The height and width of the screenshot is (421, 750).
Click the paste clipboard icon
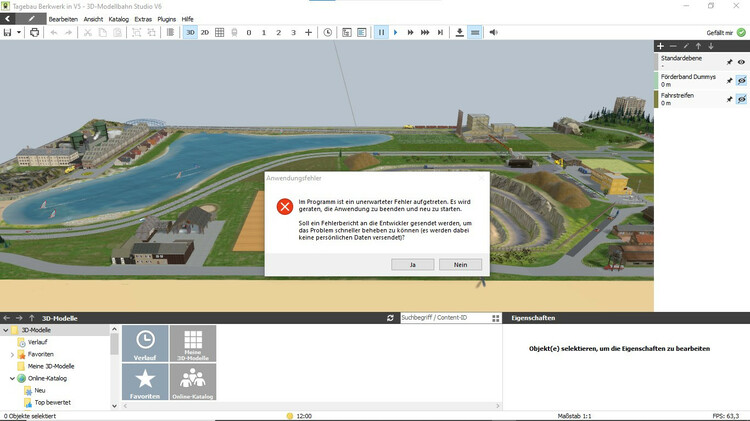[x=117, y=33]
